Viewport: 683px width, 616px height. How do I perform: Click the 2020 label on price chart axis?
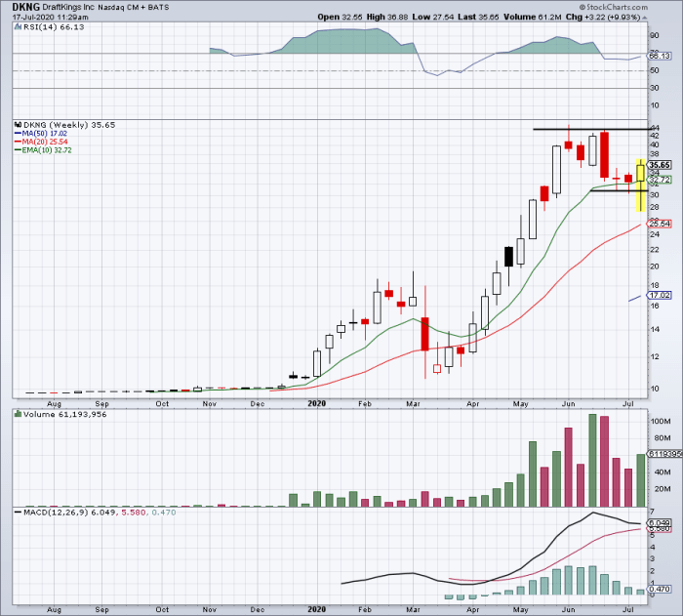pos(317,403)
